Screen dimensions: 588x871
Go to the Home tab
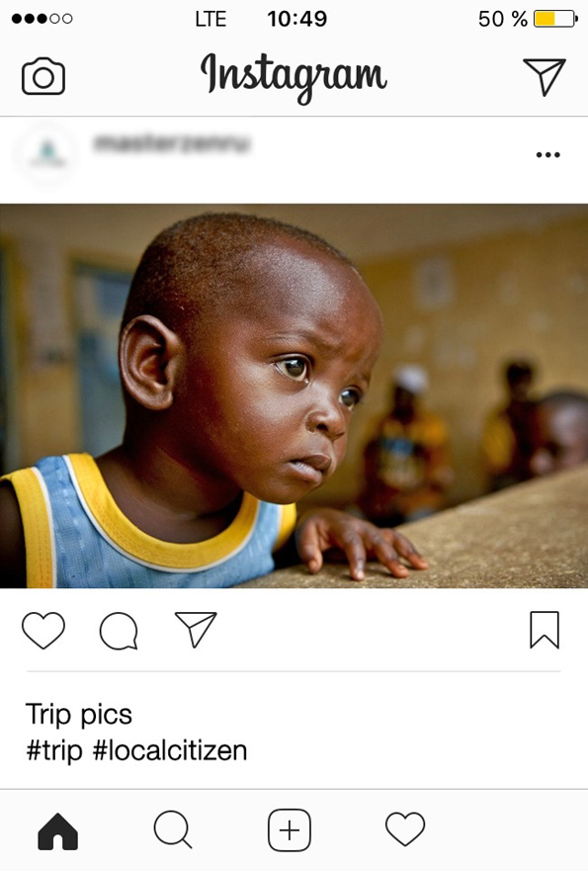[57, 831]
